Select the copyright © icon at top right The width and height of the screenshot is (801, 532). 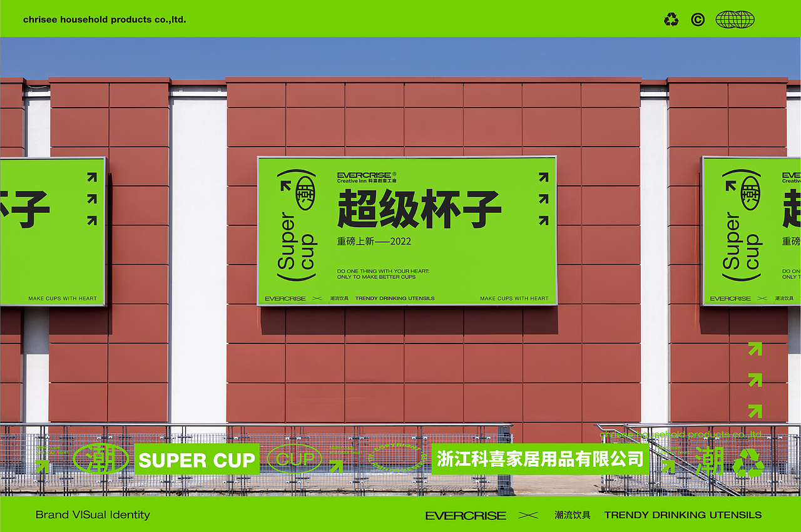coord(696,19)
